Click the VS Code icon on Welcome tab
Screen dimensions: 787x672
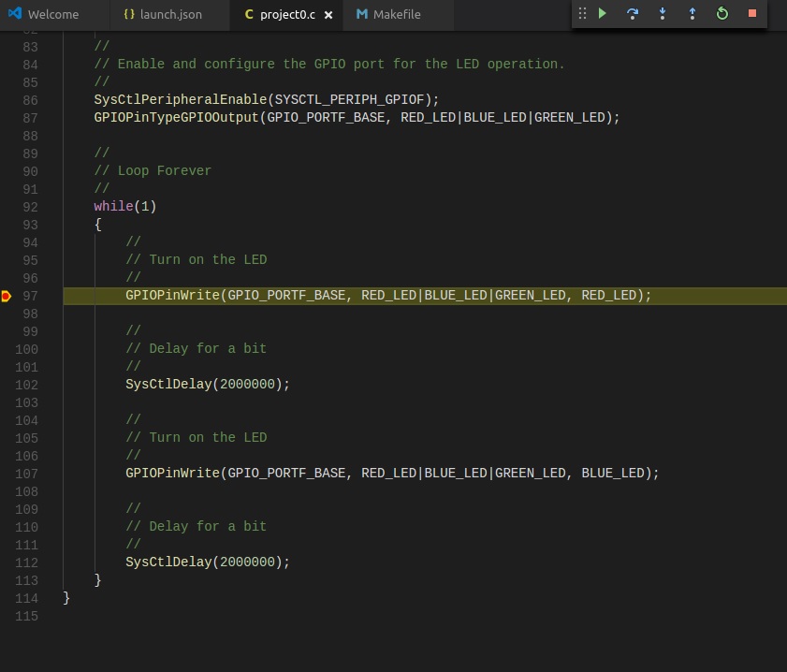(x=15, y=13)
